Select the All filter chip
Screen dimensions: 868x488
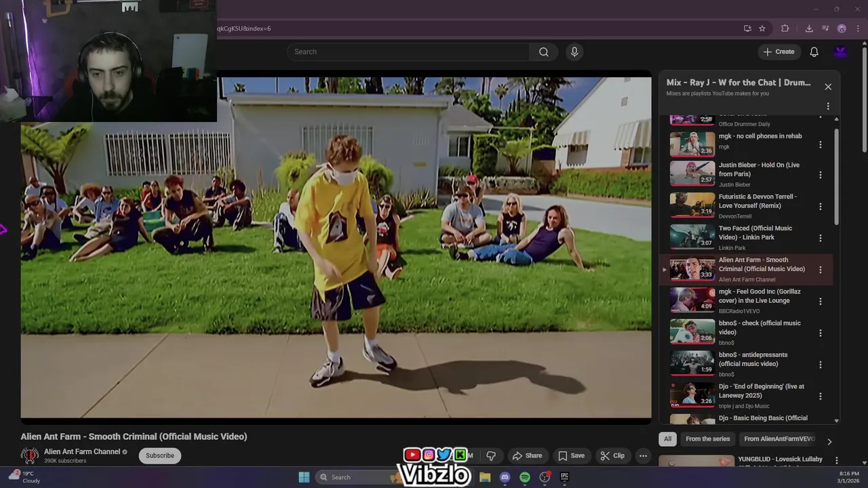(667, 439)
